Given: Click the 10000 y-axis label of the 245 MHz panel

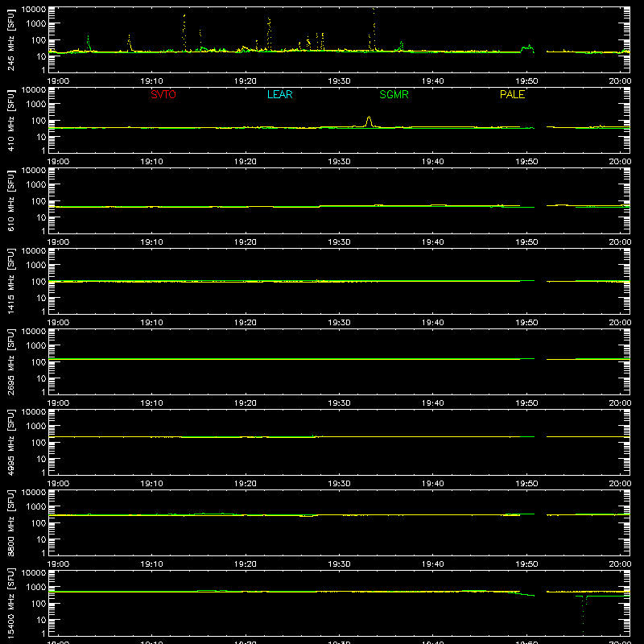Looking at the screenshot, I should coord(34,10).
